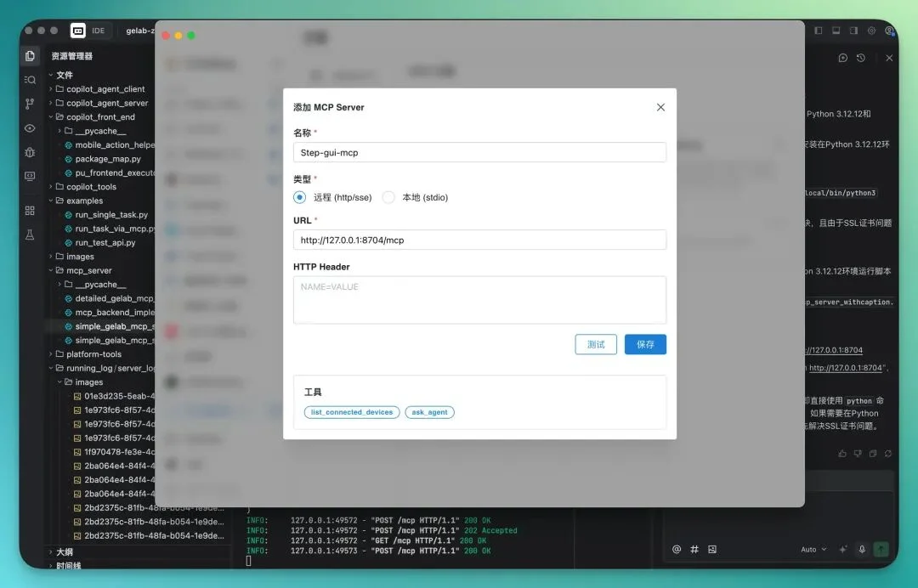Viewport: 918px width, 588px height.
Task: Collapse the mcp_server folder
Action: click(88, 270)
